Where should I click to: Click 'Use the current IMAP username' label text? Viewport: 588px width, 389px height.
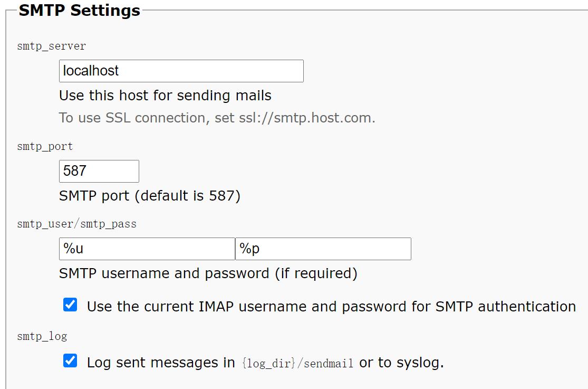point(331,306)
